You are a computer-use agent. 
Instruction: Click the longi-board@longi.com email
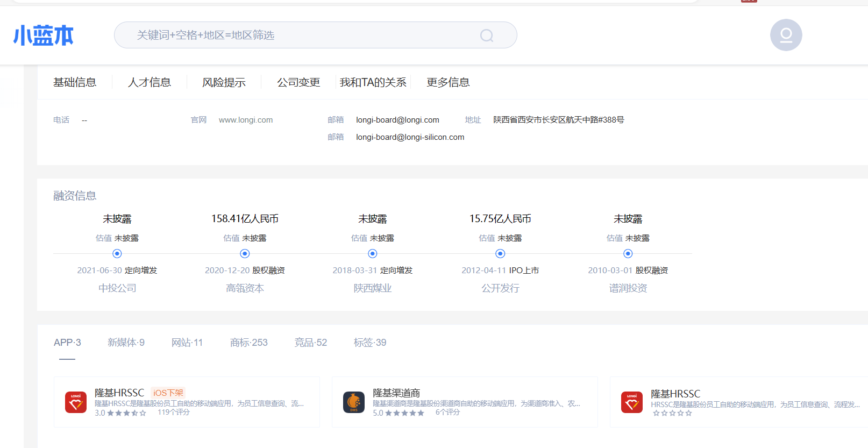tap(397, 120)
